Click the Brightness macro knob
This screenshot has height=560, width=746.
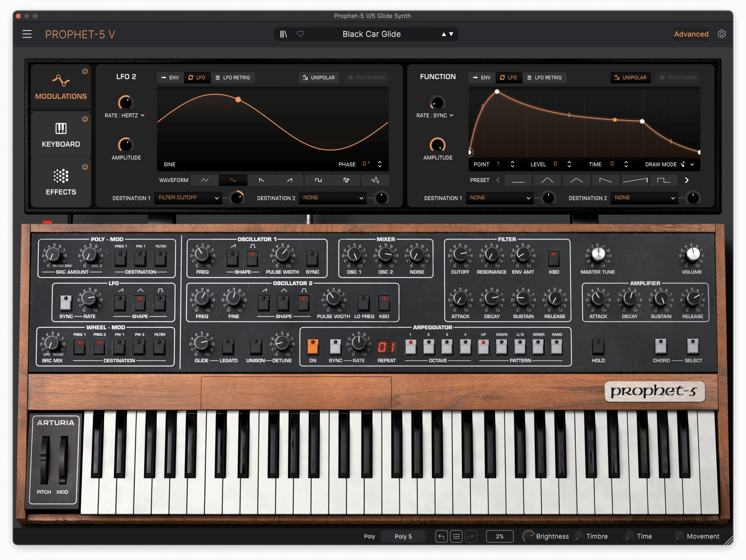528,536
